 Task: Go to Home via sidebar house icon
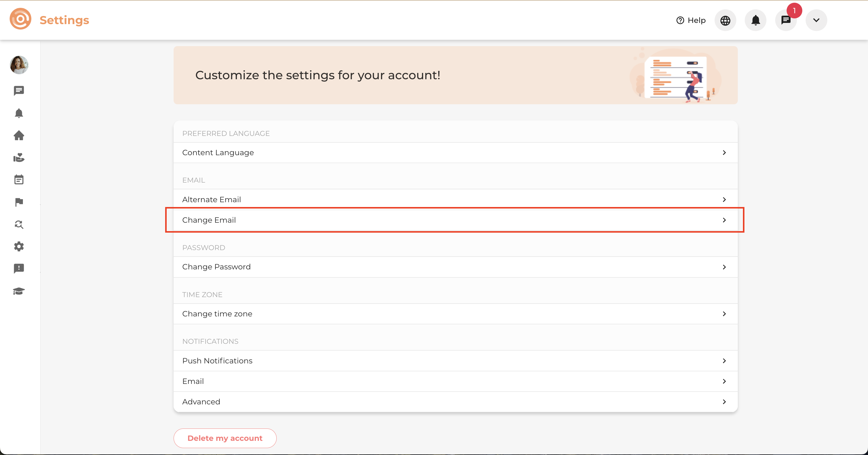(x=19, y=135)
